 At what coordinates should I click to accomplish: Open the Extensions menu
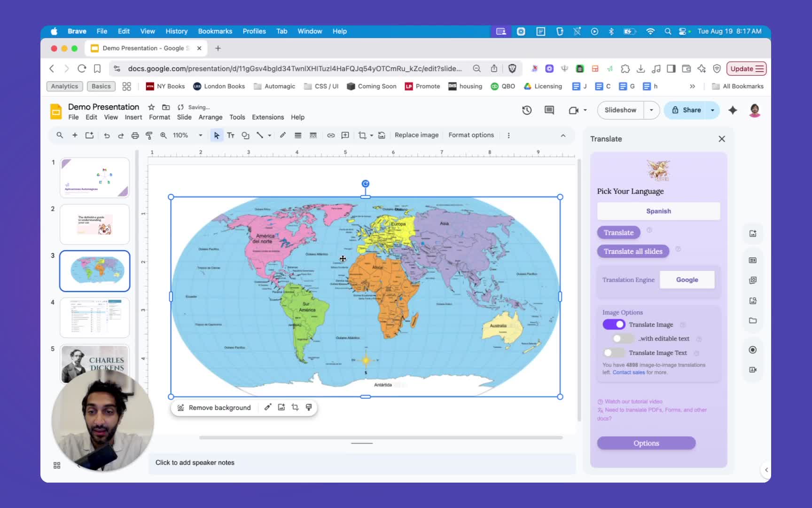point(267,117)
